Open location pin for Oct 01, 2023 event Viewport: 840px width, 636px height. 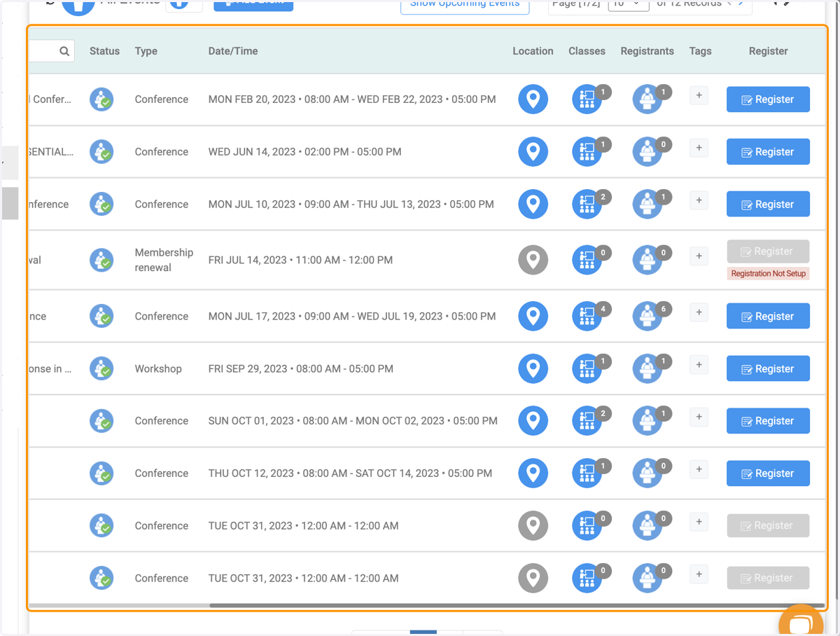[533, 420]
